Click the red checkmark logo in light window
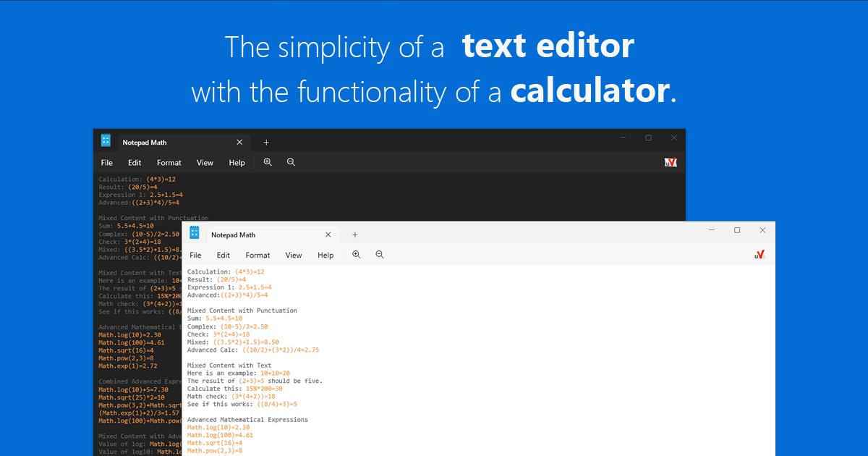 (x=759, y=255)
